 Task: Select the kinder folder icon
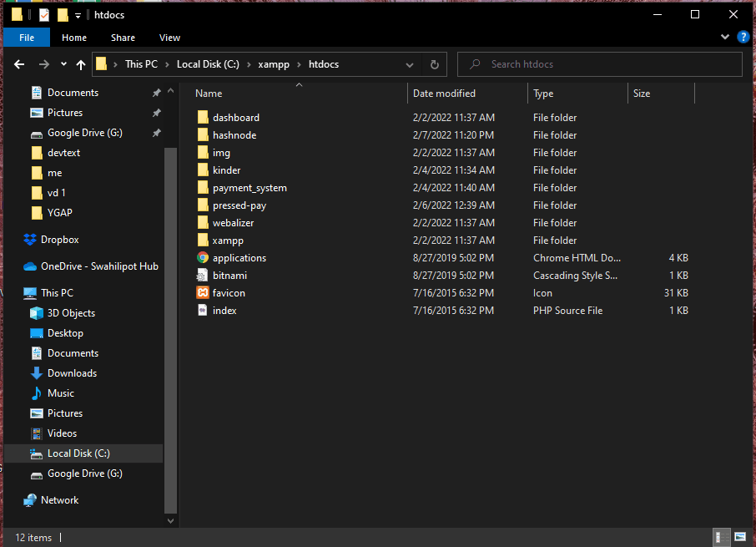[203, 170]
